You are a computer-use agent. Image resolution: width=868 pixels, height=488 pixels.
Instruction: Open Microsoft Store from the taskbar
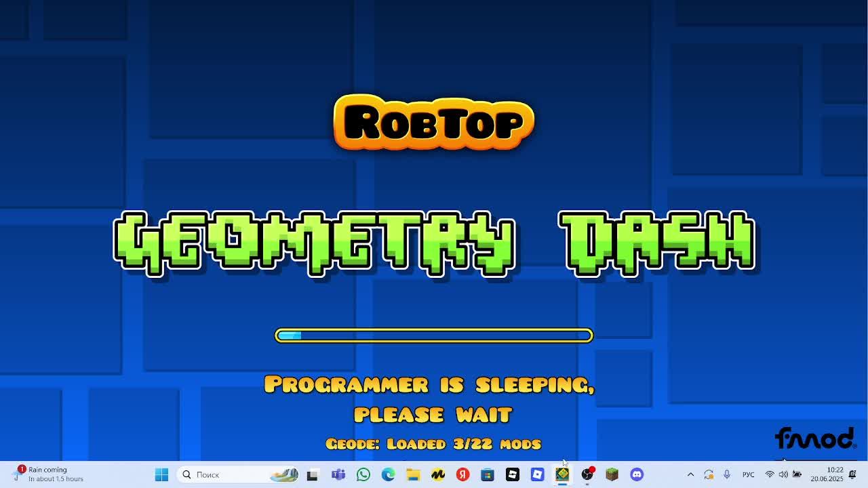tap(488, 474)
